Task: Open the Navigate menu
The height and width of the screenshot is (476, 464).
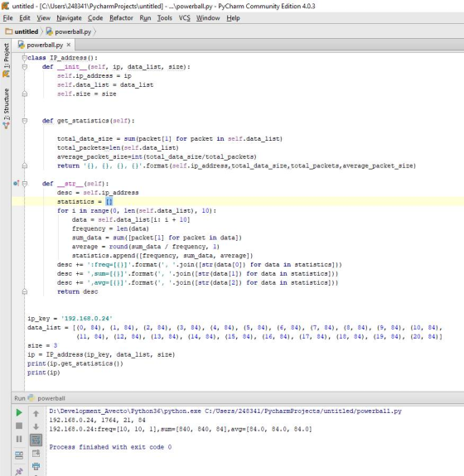Action: coord(69,18)
